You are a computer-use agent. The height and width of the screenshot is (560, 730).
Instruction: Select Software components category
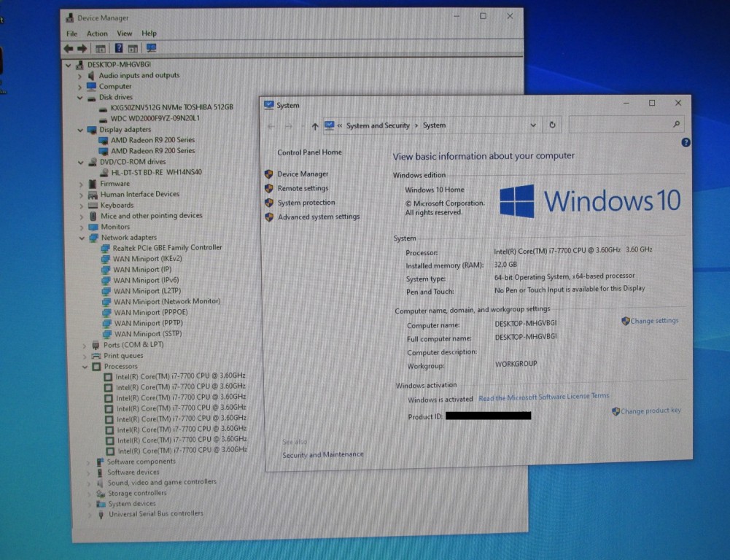tap(141, 462)
